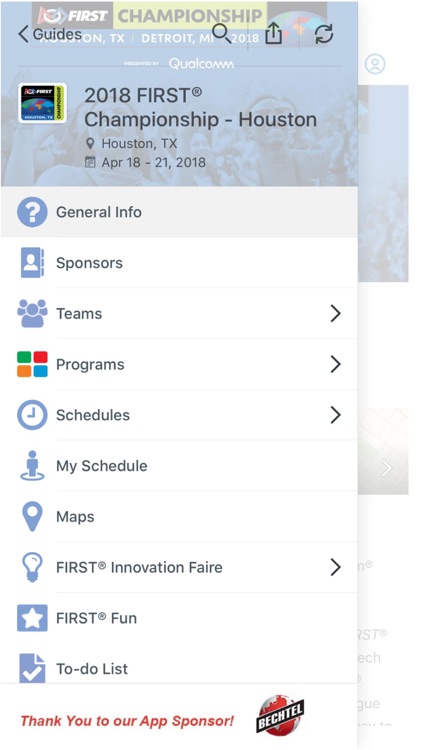Open the My Schedule menu item
The height and width of the screenshot is (750, 422).
click(179, 466)
